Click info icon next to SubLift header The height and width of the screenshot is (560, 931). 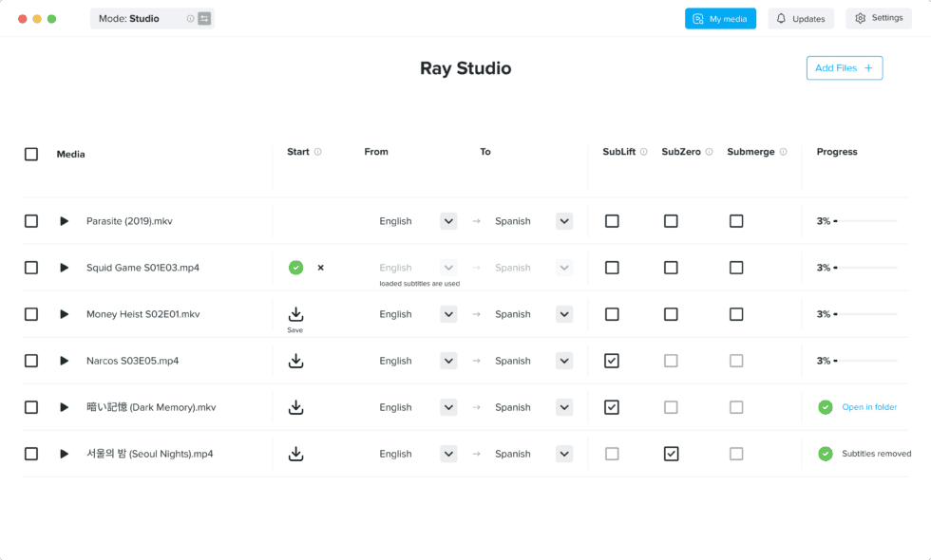pyautogui.click(x=644, y=152)
